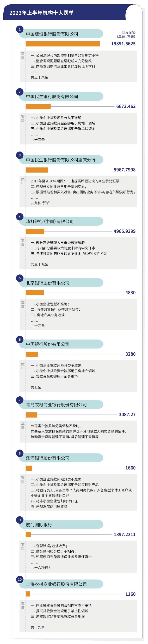The image size is (148, 644).
Task: Click the number 7 circle badge
Action: pyautogui.click(x=20, y=400)
